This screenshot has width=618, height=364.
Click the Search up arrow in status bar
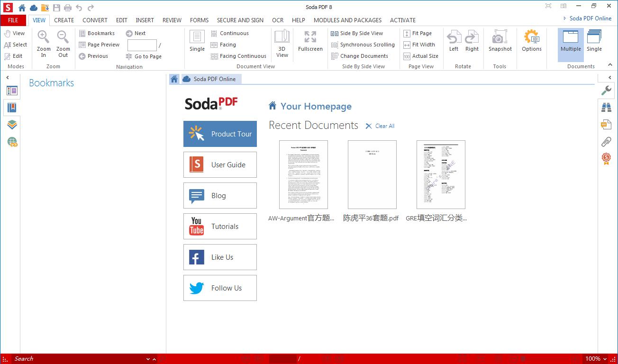coord(154,359)
